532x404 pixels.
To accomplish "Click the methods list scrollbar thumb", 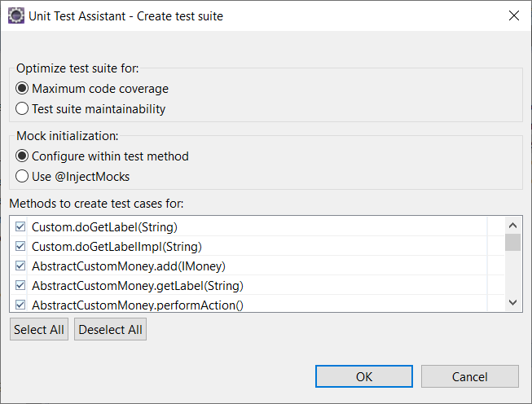I will click(513, 242).
